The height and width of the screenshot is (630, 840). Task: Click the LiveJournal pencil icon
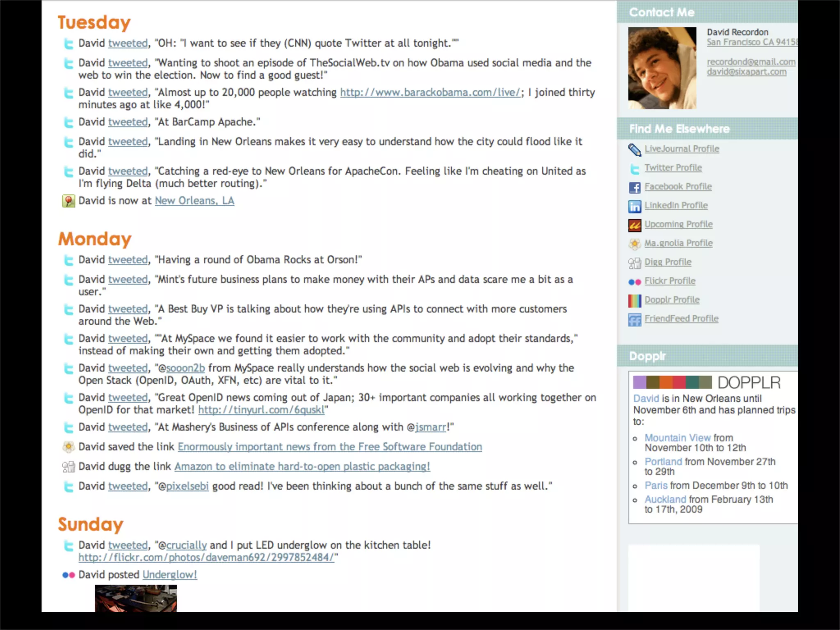click(x=635, y=150)
